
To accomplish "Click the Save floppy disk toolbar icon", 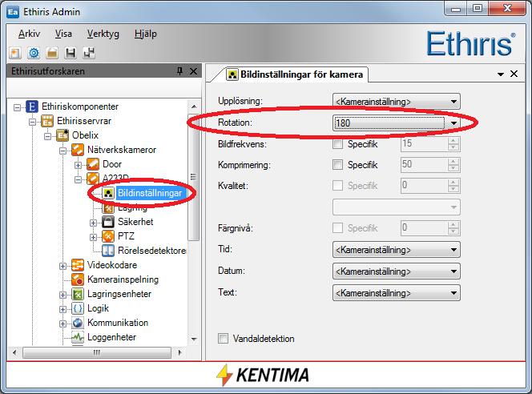I will (x=71, y=53).
